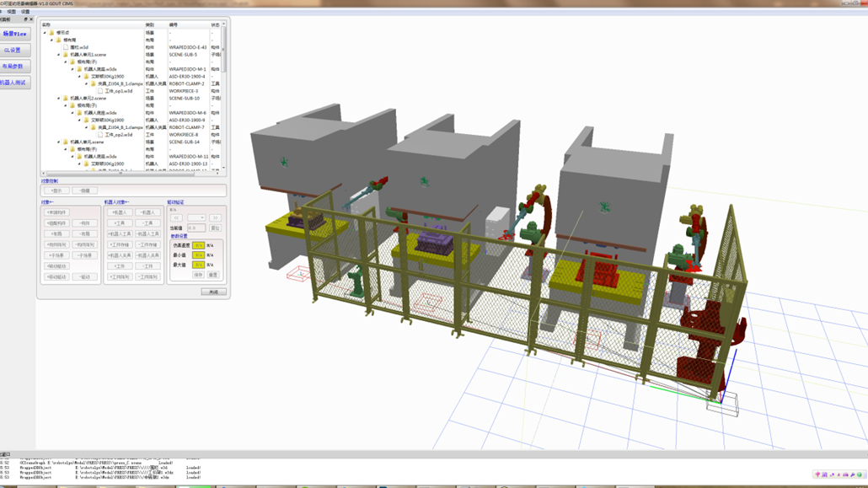Click the 当前值 input field
This screenshot has width=868, height=488.
coord(196,228)
